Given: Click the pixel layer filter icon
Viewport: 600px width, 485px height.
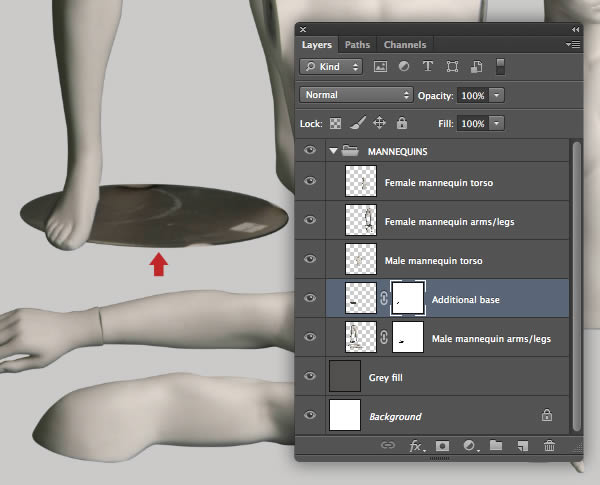Looking at the screenshot, I should pos(380,67).
